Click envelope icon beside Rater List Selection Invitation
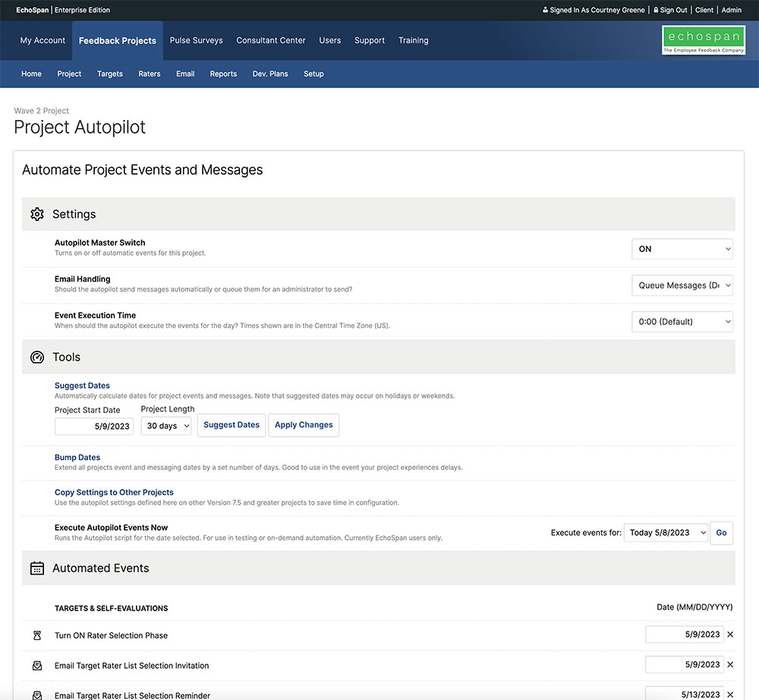 [37, 666]
